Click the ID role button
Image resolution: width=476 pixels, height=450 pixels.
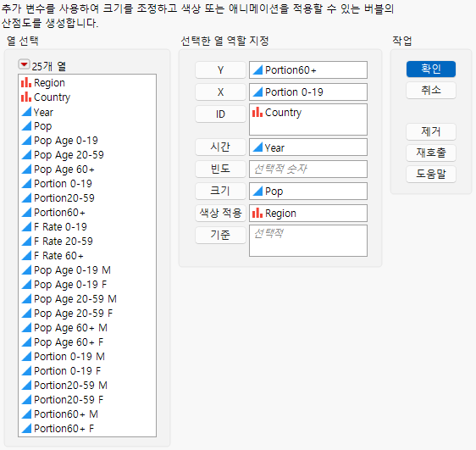coord(220,114)
